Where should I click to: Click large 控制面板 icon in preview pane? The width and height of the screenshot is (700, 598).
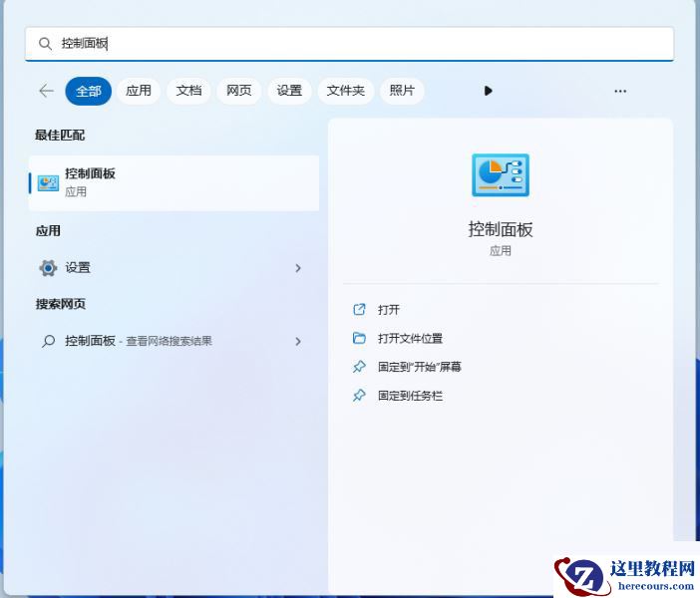click(x=501, y=175)
